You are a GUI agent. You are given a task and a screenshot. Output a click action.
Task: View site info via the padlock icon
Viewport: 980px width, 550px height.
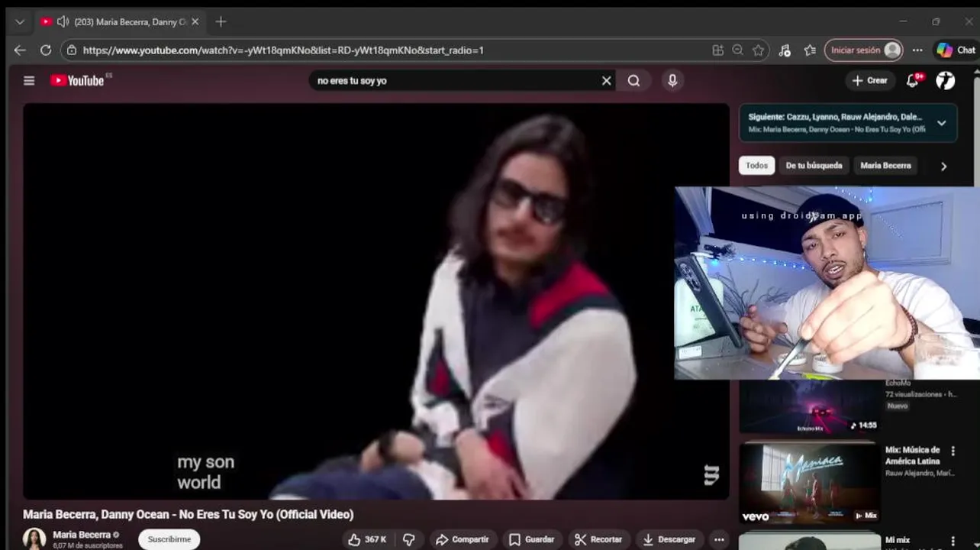coord(72,50)
